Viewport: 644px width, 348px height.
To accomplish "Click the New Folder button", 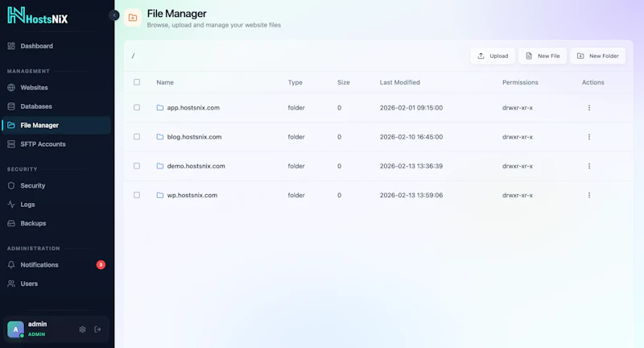I will 598,56.
